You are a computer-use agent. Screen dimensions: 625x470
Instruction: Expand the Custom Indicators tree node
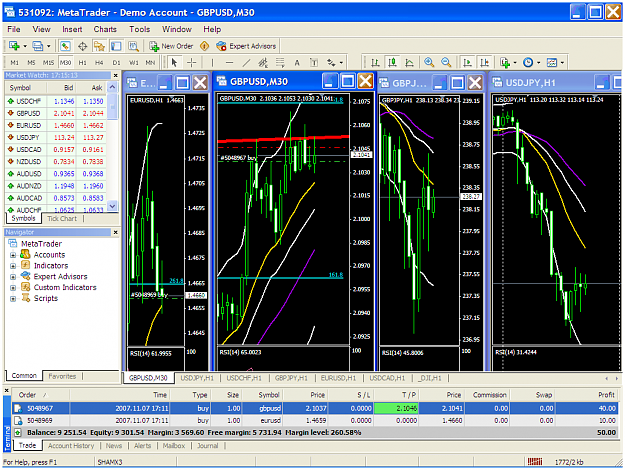point(13,287)
